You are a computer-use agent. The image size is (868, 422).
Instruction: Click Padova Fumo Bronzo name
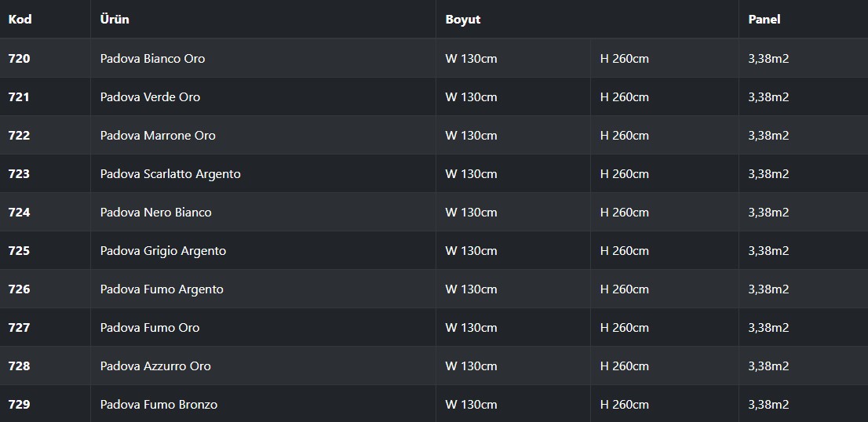coord(159,404)
